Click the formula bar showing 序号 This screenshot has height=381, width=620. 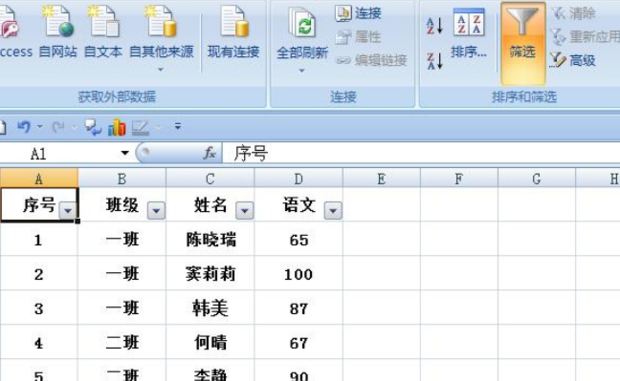[421, 153]
